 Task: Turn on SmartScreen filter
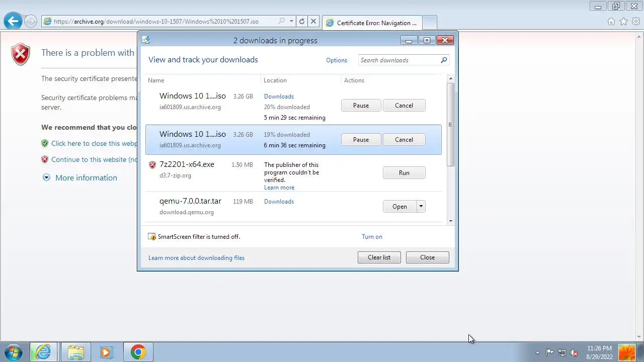click(x=372, y=237)
